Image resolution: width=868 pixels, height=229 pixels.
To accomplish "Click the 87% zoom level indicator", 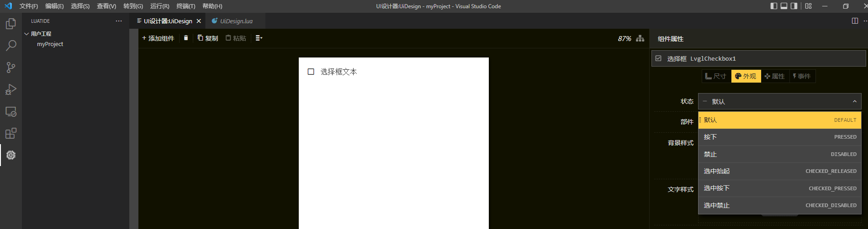I will point(625,39).
